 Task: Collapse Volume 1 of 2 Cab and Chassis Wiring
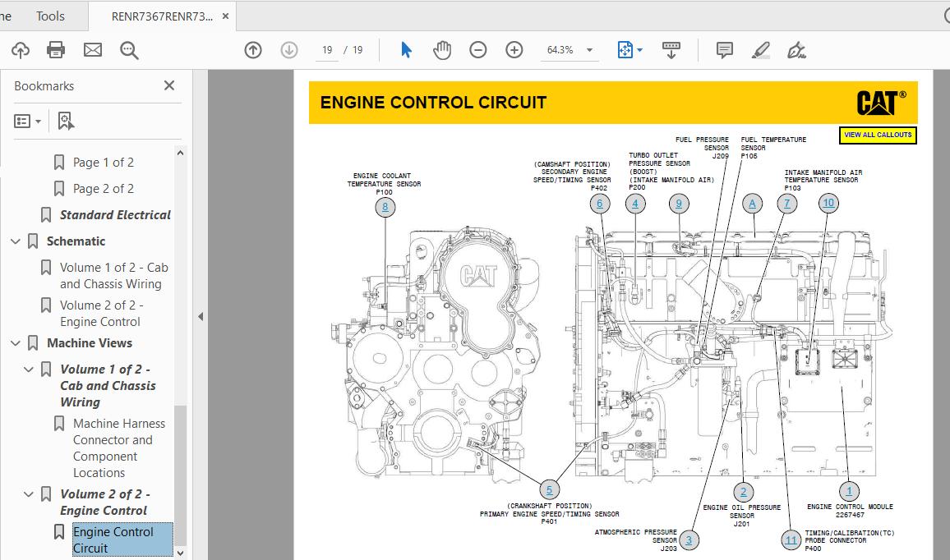(x=29, y=369)
